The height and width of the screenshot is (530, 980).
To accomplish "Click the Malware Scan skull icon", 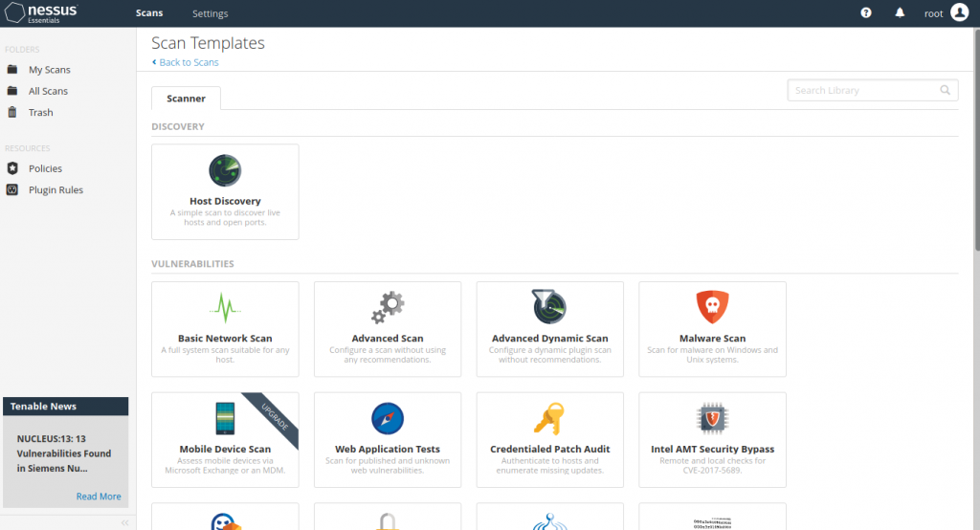I will [712, 306].
